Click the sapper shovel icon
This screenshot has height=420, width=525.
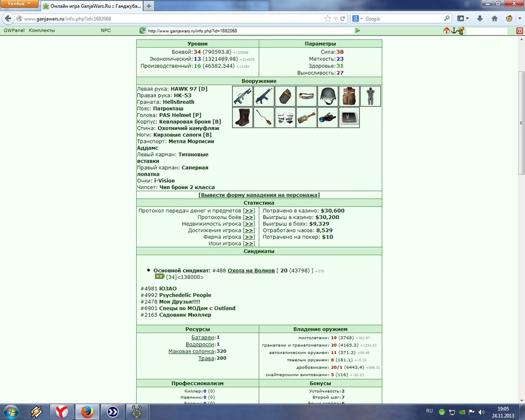tap(307, 117)
